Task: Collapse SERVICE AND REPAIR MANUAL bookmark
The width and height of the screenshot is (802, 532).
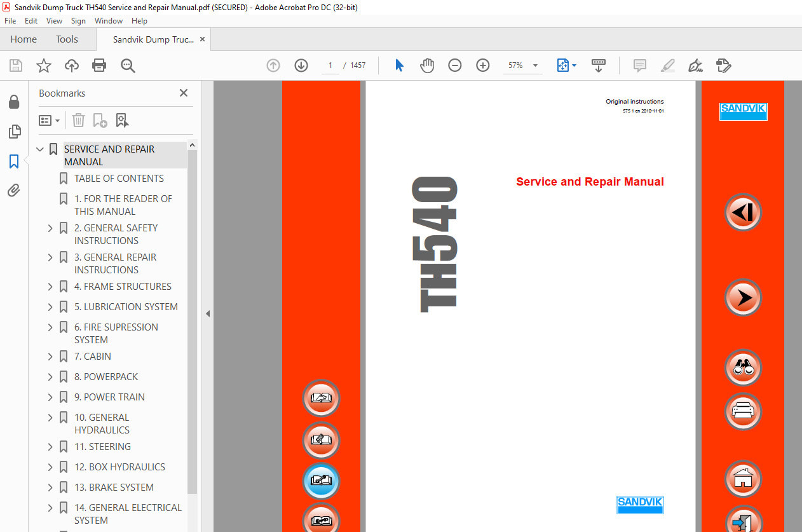Action: (40, 149)
